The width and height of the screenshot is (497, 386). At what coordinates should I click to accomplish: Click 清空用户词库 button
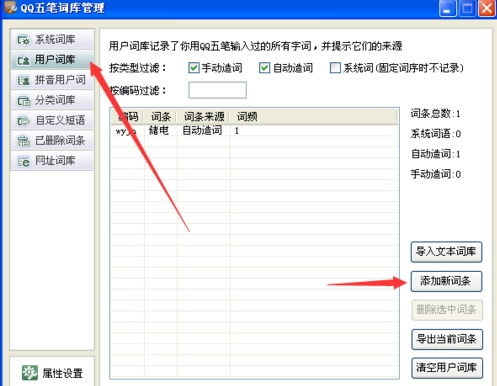(x=447, y=368)
